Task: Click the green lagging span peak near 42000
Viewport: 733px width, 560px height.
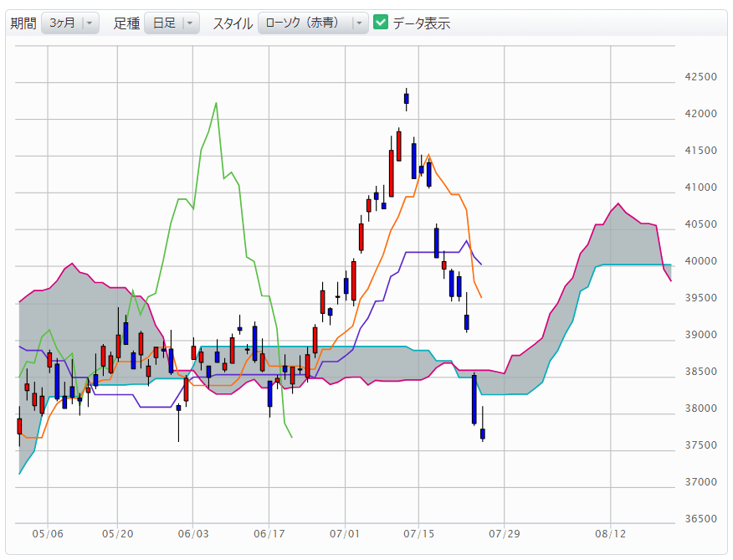Action: 216,103
